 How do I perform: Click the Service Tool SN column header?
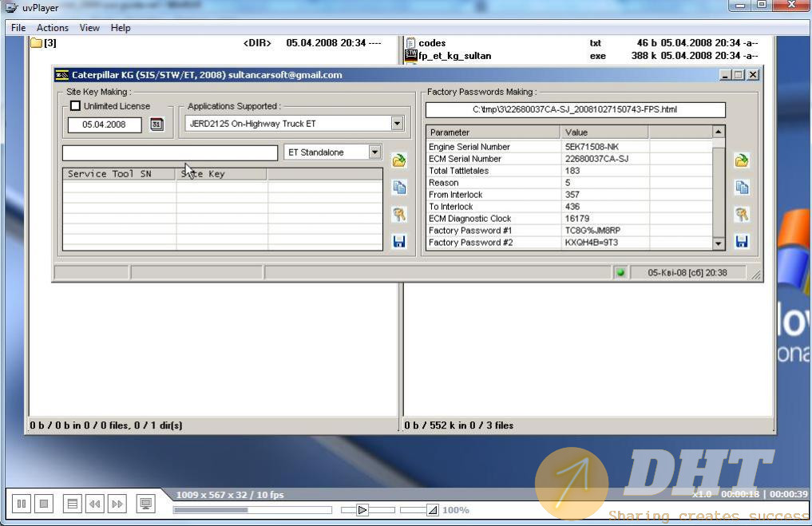[x=119, y=174]
